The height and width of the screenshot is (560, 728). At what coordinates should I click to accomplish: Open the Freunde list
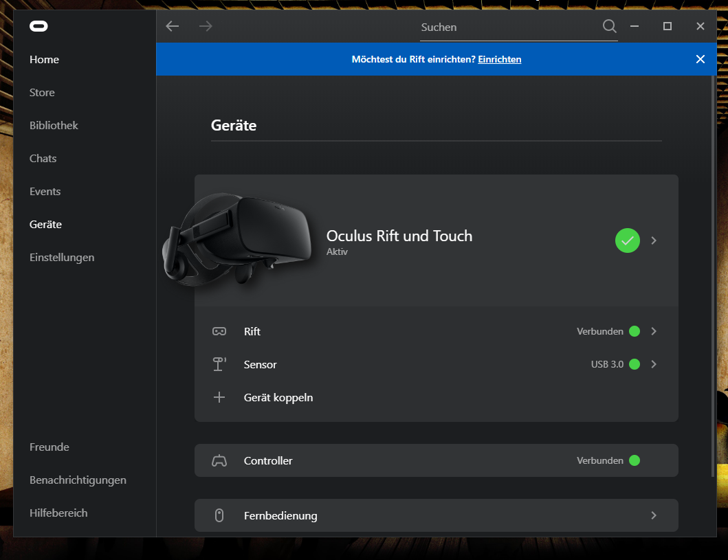[x=49, y=447]
